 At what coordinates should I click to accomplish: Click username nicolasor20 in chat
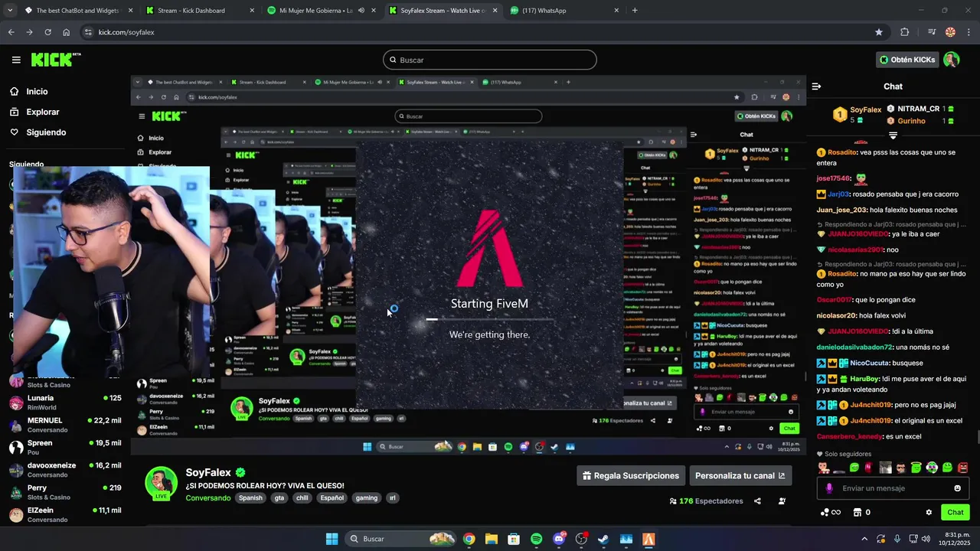836,315
